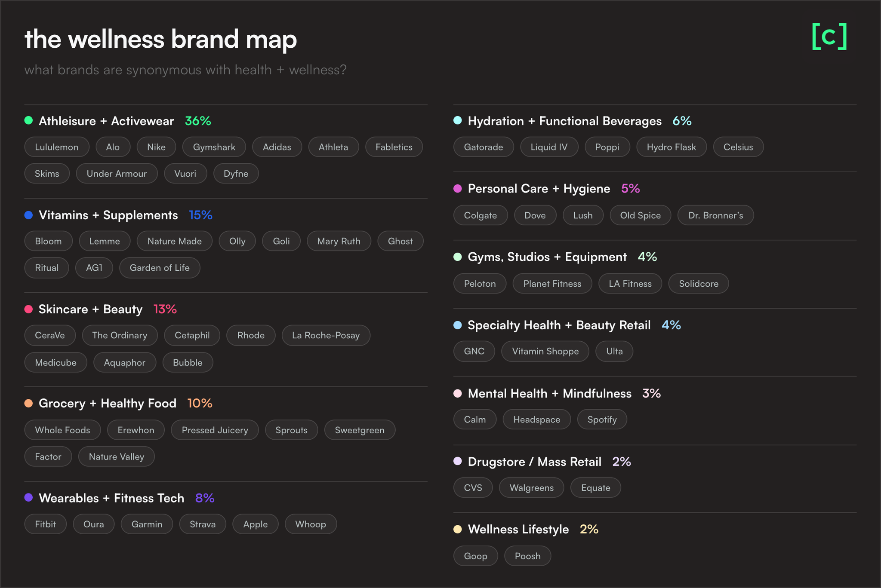Screen dimensions: 881x588
Task: Select the Whole Foods tag
Action: point(62,430)
